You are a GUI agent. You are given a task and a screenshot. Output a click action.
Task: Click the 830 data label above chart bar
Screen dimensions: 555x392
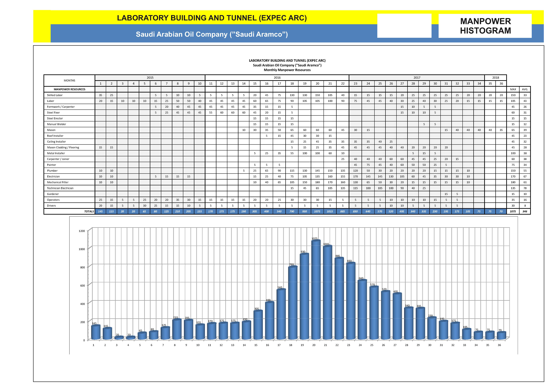(349, 261)
